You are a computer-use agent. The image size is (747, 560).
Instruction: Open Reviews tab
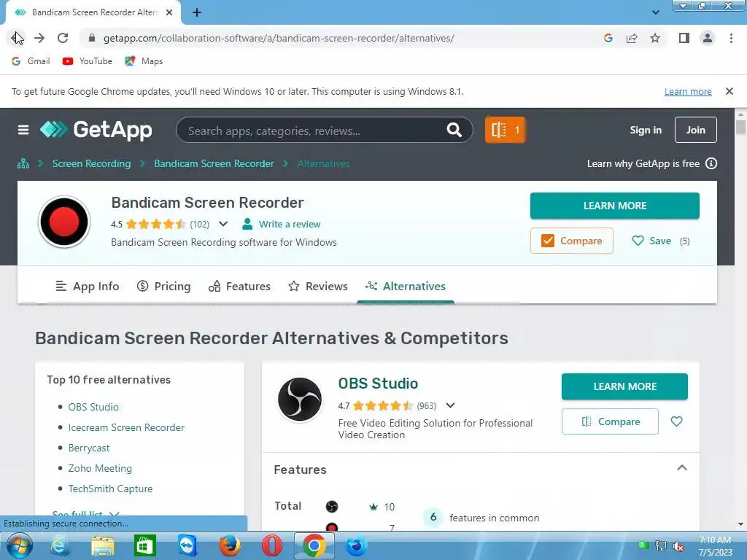[x=318, y=286]
